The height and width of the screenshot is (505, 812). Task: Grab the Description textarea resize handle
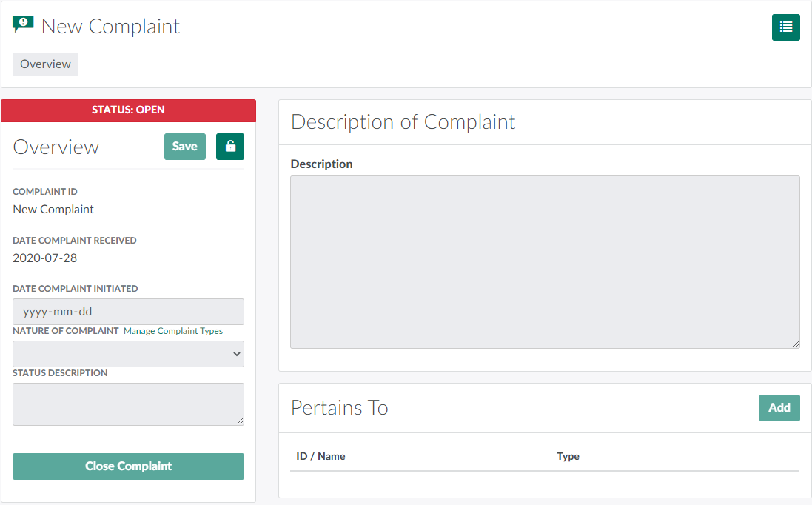coord(796,344)
